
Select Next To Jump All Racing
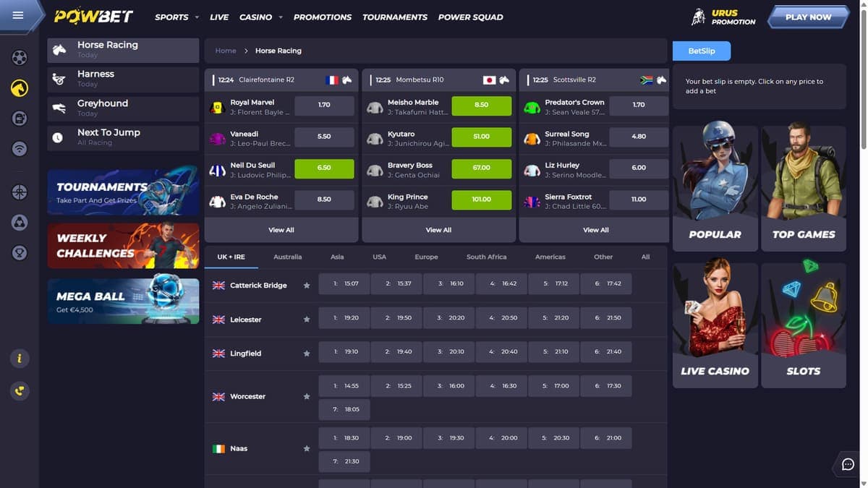tap(123, 137)
